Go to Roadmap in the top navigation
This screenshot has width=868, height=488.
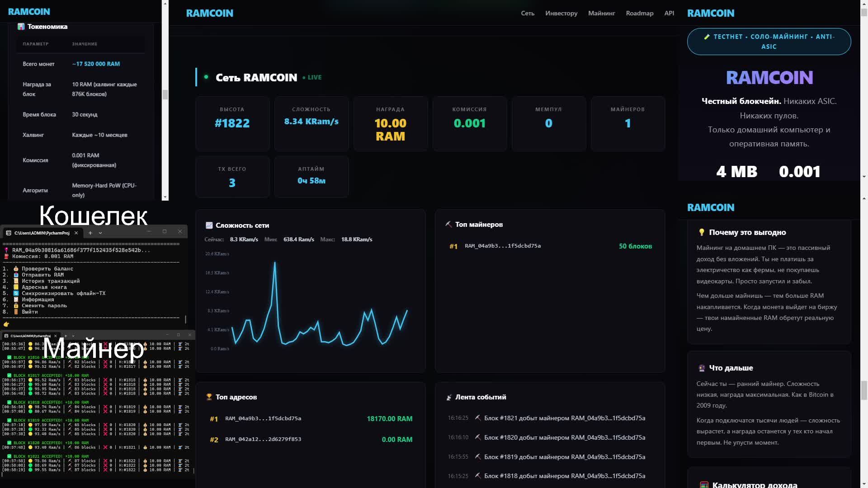(x=640, y=13)
